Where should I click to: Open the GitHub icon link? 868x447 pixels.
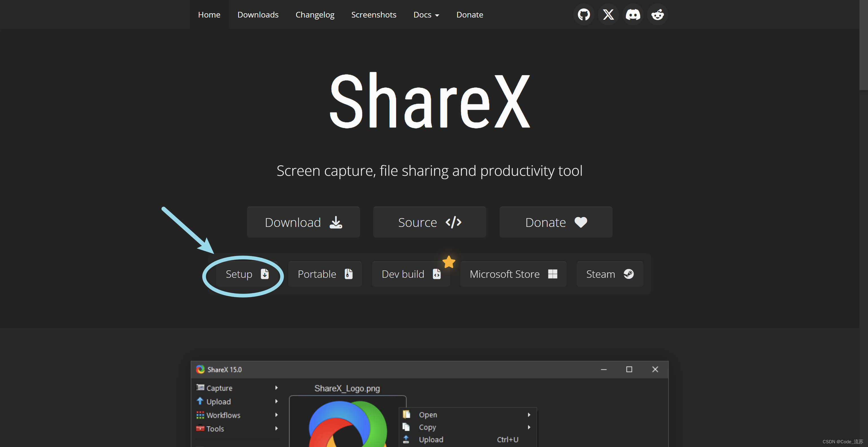583,14
